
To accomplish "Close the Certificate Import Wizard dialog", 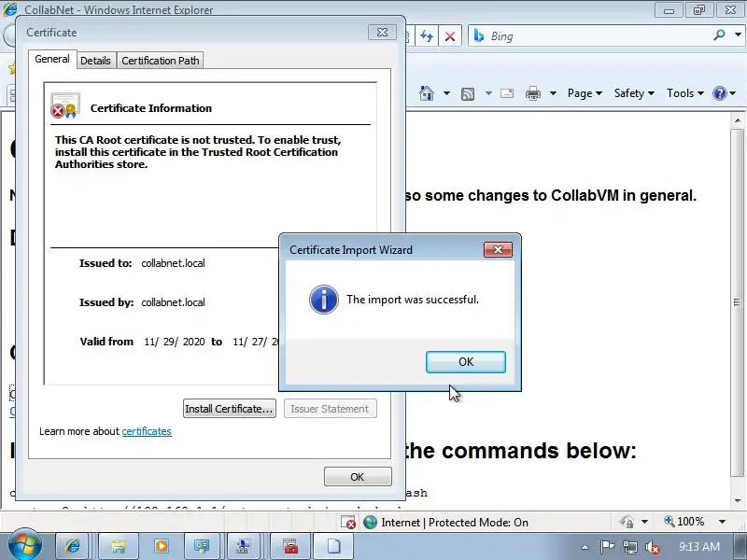I will coord(498,249).
